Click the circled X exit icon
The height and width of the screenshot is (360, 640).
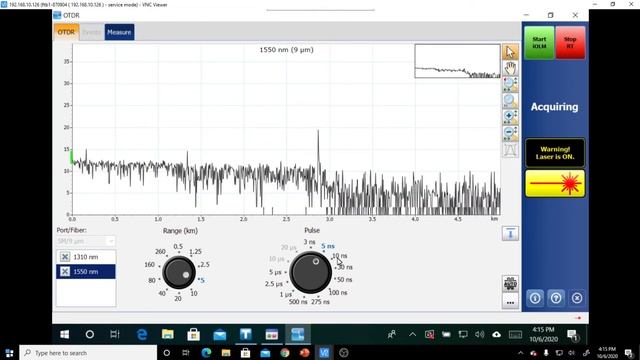(577, 298)
